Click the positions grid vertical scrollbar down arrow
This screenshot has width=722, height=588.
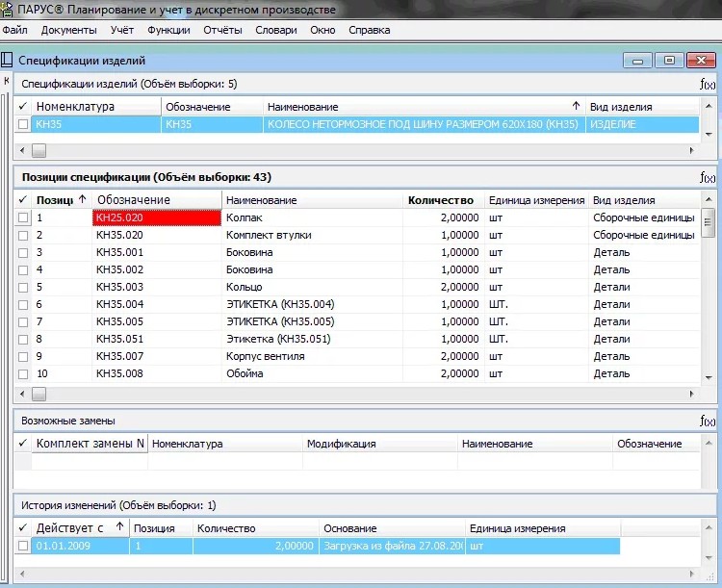tap(709, 376)
